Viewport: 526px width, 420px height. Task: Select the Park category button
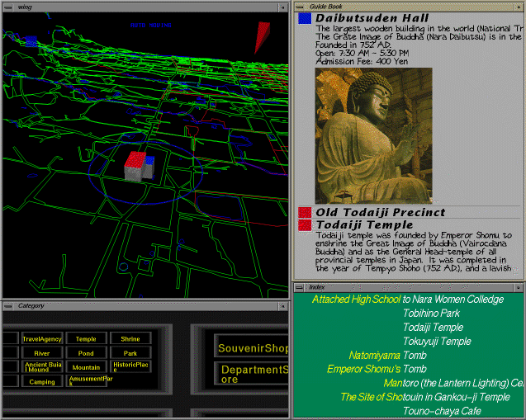pyautogui.click(x=130, y=353)
